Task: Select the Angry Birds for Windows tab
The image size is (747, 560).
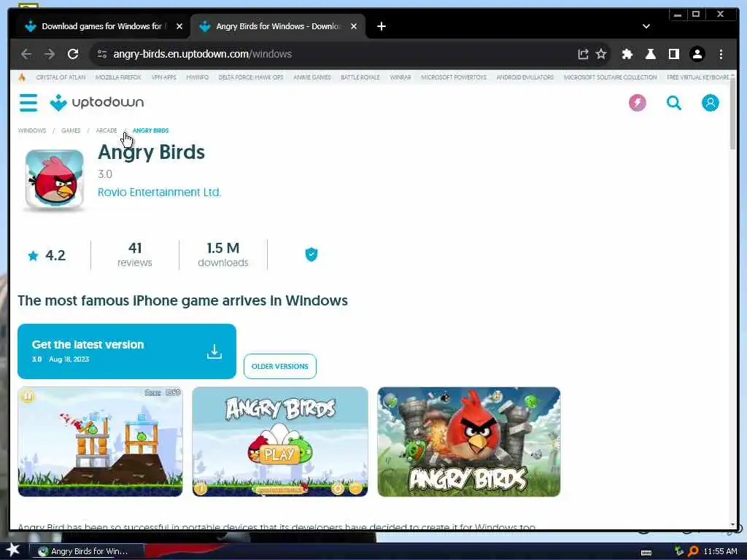Action: (278, 26)
